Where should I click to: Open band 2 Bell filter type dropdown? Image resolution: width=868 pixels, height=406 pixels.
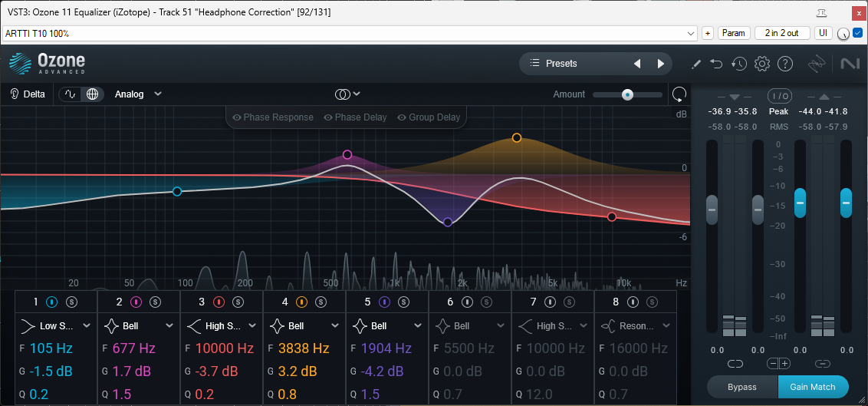[138, 325]
